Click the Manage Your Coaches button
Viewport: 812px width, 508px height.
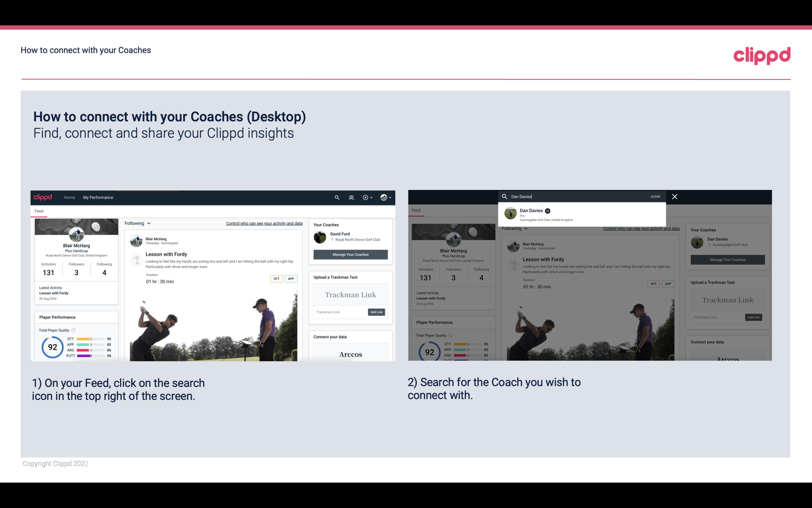(350, 254)
